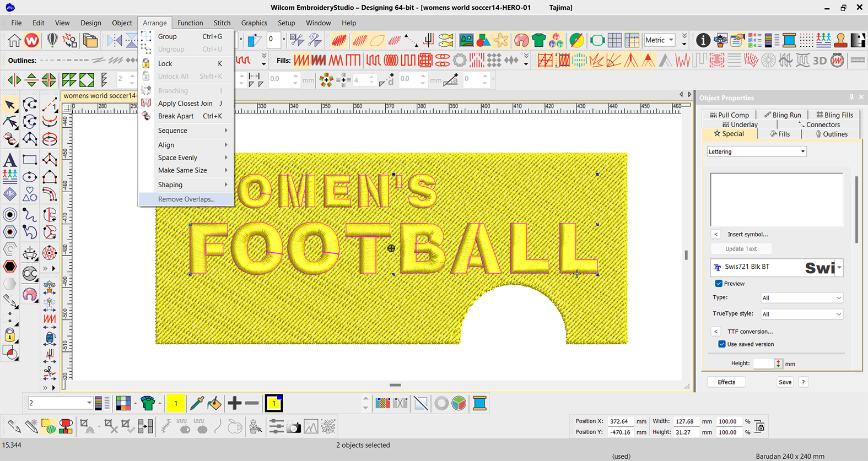The width and height of the screenshot is (868, 461).
Task: Click the 3D stitch effect icon
Action: click(820, 61)
